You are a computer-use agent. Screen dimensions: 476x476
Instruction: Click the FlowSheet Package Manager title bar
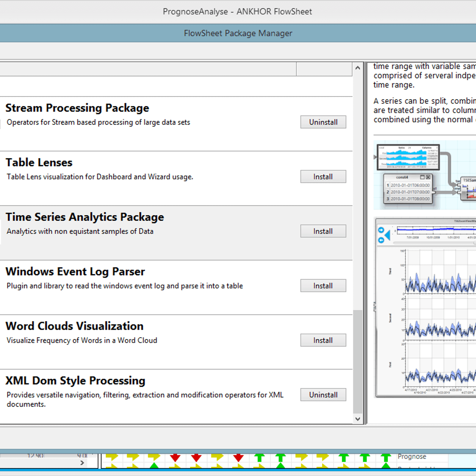click(238, 33)
